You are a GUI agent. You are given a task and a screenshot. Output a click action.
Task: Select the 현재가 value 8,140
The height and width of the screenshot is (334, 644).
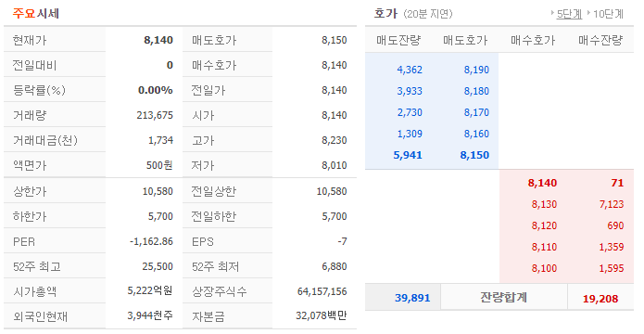pos(158,40)
